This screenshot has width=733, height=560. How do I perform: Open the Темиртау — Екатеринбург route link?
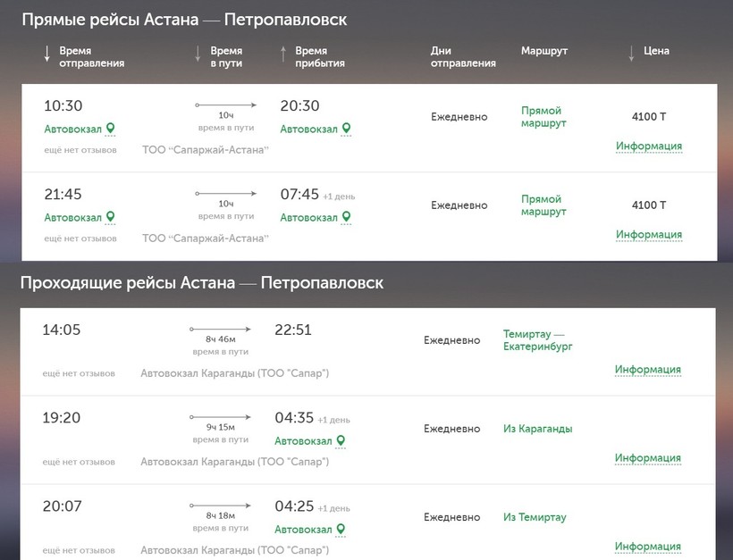(538, 339)
